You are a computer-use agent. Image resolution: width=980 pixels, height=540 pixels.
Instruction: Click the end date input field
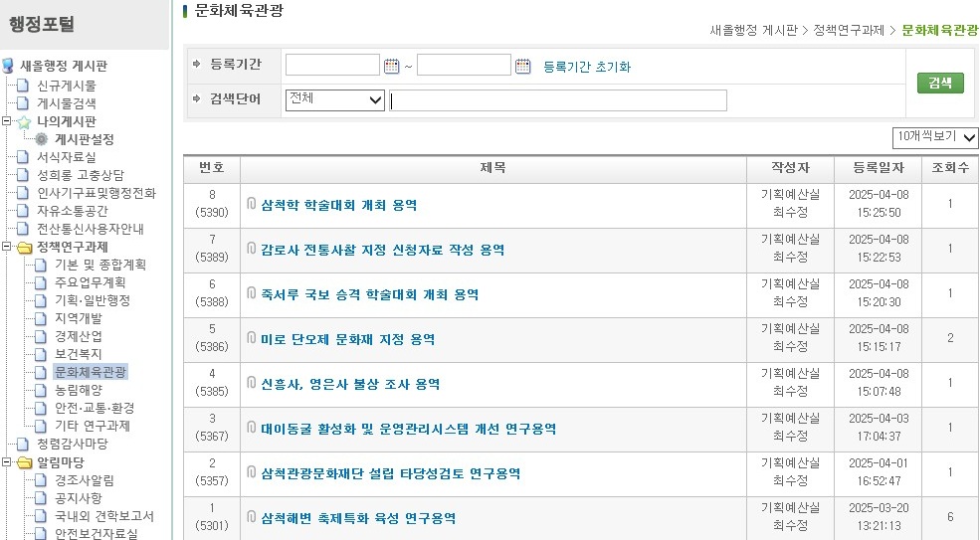click(x=464, y=65)
